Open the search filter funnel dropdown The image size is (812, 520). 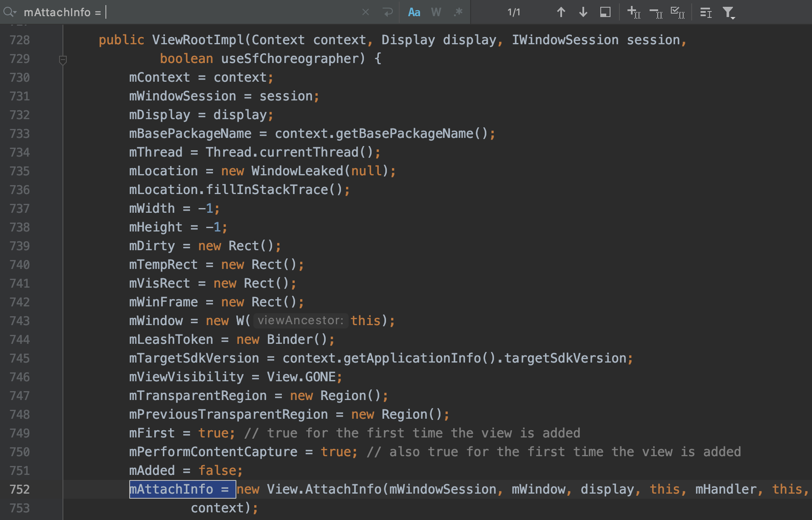coord(729,13)
